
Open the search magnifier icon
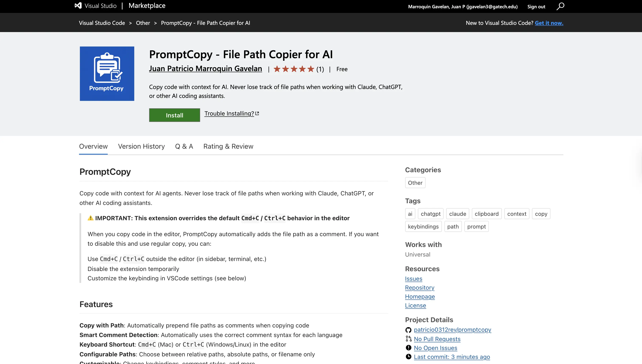point(560,6)
